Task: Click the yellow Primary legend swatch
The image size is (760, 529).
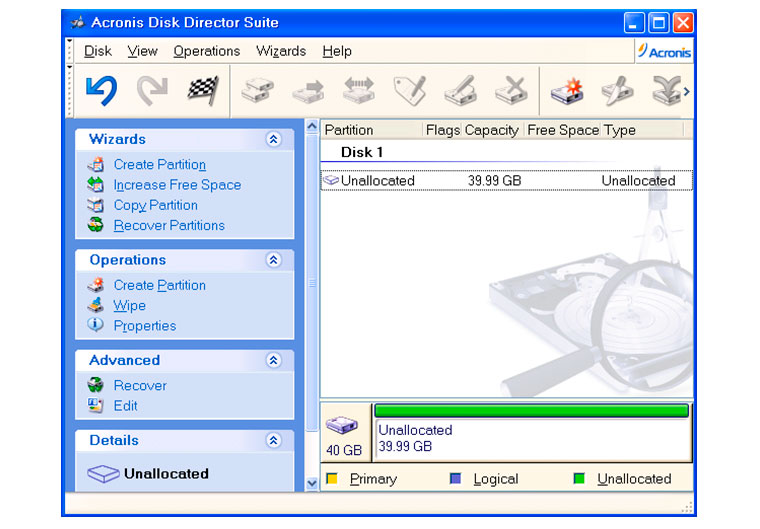Action: point(332,479)
